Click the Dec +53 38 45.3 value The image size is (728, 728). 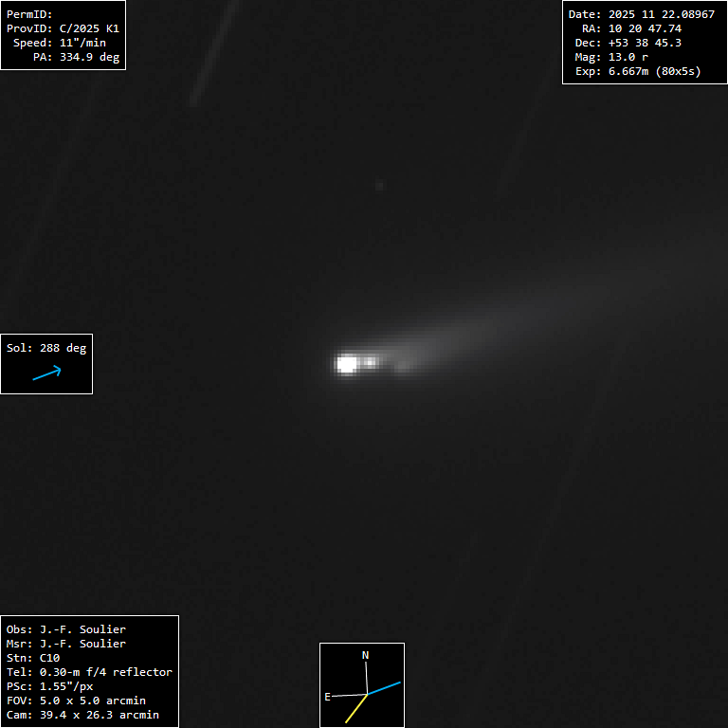click(x=645, y=43)
